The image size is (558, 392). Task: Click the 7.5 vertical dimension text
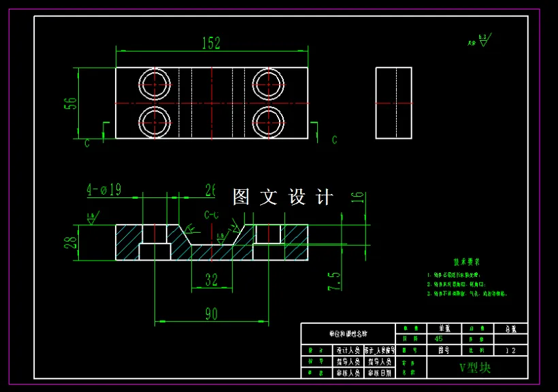click(334, 281)
